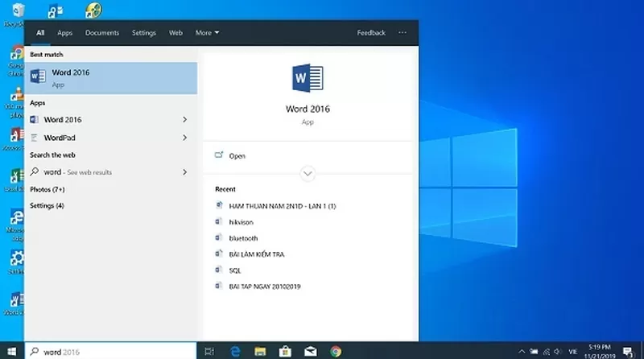Switch input language via VIE indicator
The height and width of the screenshot is (359, 644).
coord(572,352)
